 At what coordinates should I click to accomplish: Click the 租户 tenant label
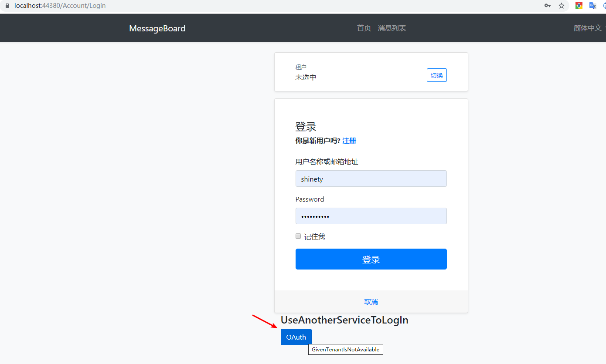(301, 67)
